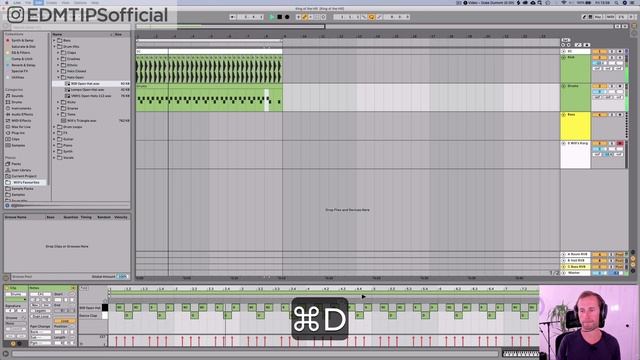Open the Edit menu in the menu bar
Image resolution: width=640 pixels, height=360 pixels.
[x=38, y=2]
